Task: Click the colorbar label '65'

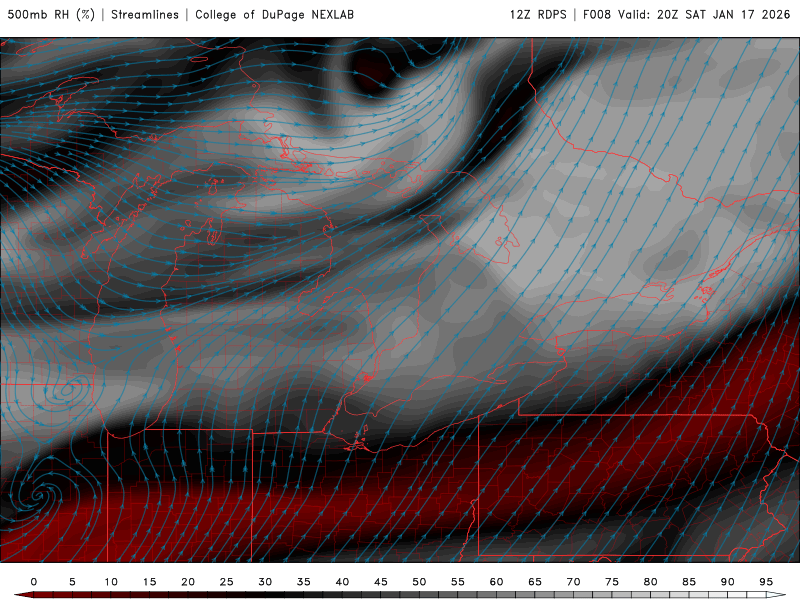Action: pyautogui.click(x=535, y=582)
